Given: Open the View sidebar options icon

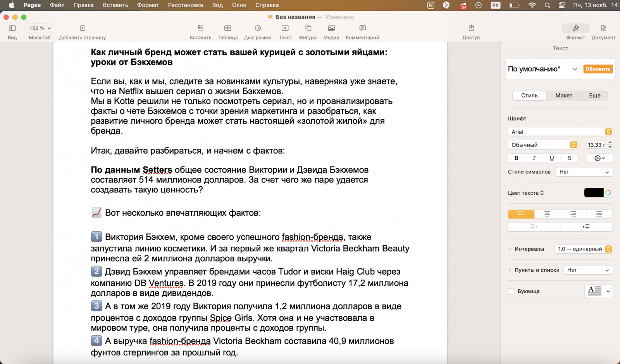Looking at the screenshot, I should tap(12, 28).
